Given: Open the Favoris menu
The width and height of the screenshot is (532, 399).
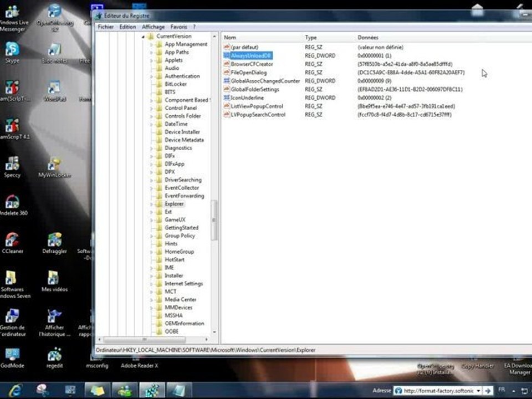Looking at the screenshot, I should tap(178, 27).
